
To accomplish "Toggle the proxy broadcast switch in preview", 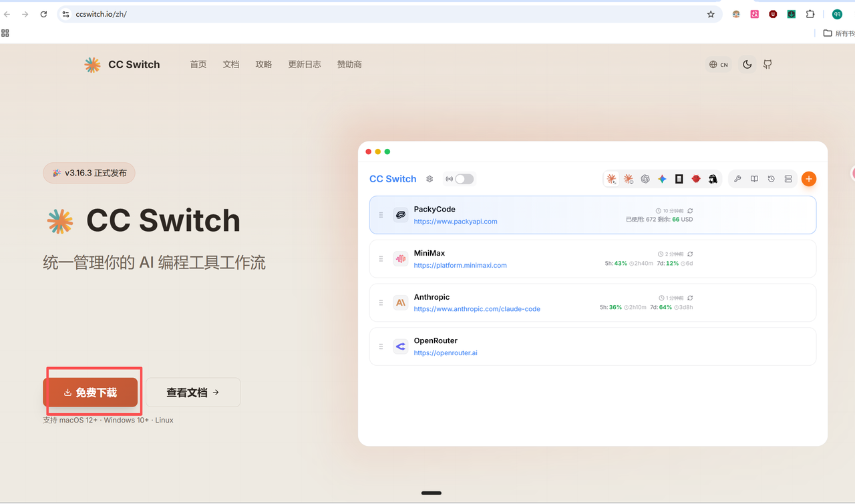I will (464, 179).
